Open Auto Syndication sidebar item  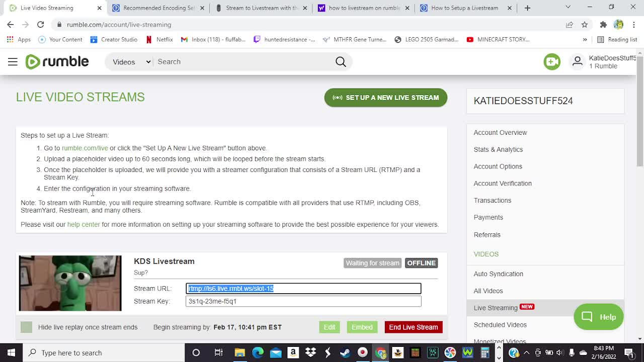[498, 274]
